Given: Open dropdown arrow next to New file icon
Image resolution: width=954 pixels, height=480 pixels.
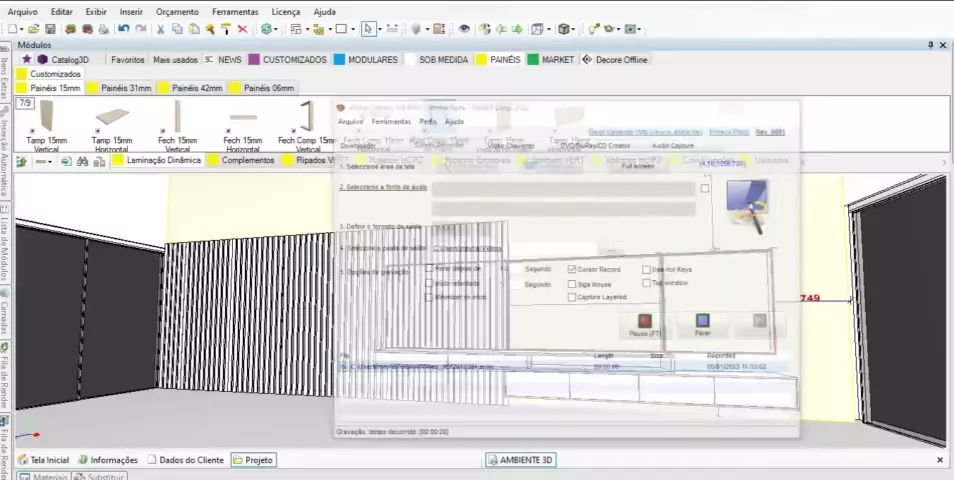Looking at the screenshot, I should [x=21, y=29].
